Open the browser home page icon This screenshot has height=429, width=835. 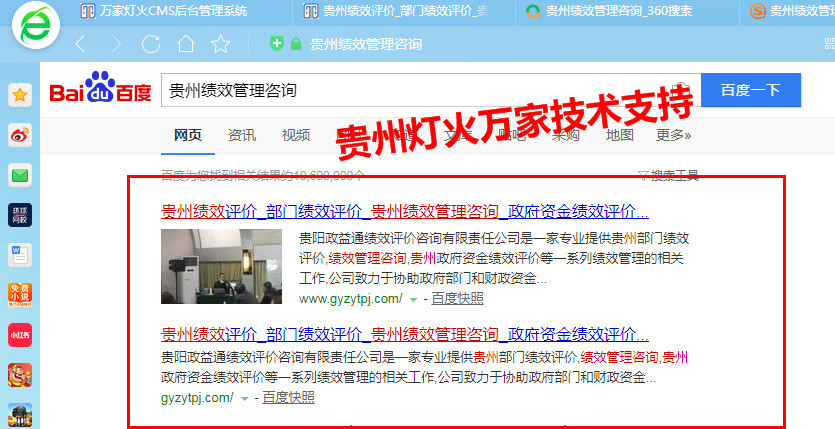(185, 44)
